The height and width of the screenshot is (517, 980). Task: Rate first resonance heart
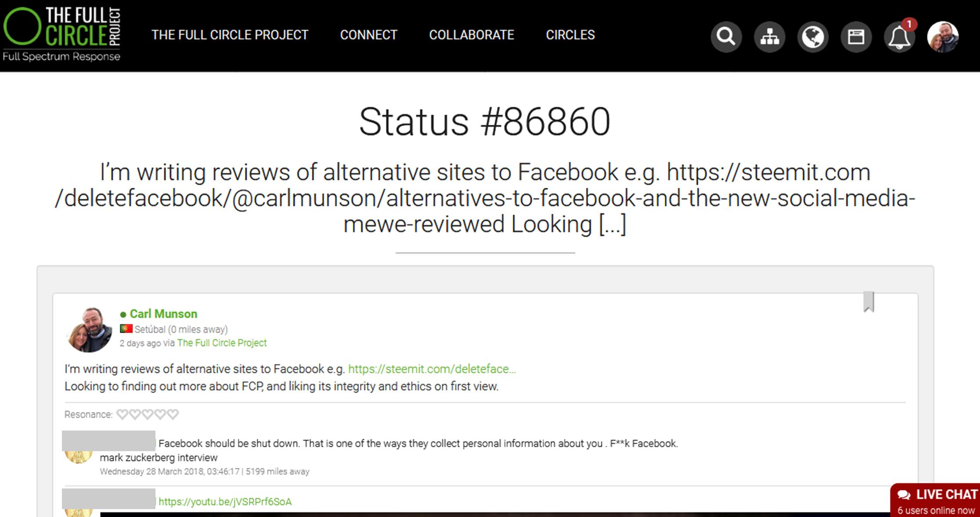click(122, 414)
